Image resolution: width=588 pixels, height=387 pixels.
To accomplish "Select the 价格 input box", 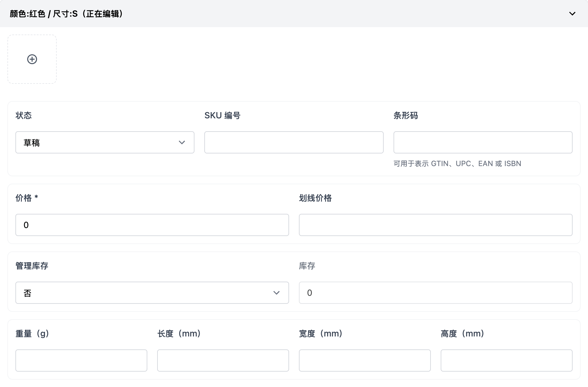I will (152, 225).
